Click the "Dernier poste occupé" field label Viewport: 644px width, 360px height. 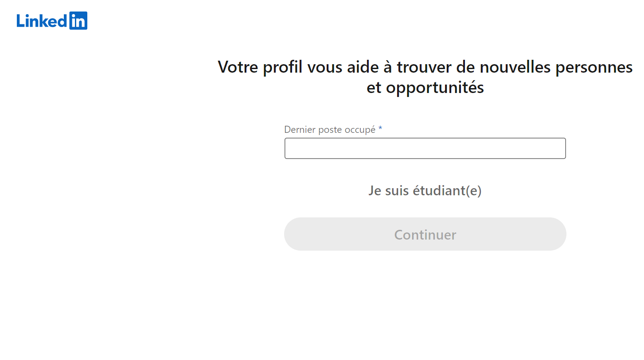coord(330,130)
